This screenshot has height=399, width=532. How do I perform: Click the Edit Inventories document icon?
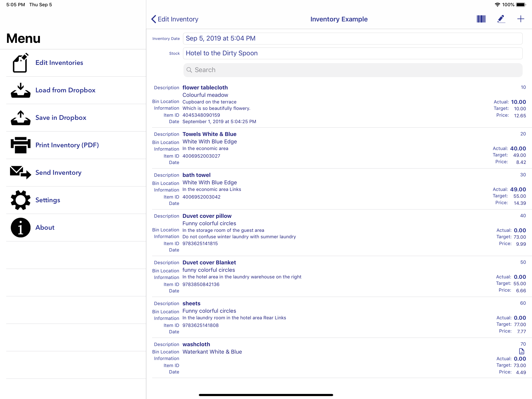(x=21, y=63)
